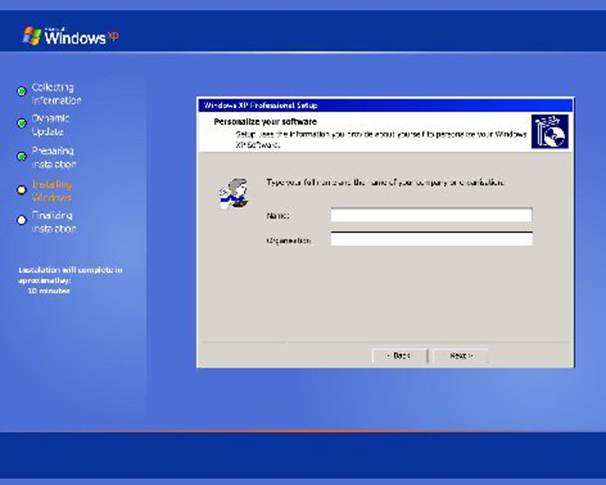This screenshot has width=606, height=485.
Task: Click the "Type your full name" instruction text
Action: coord(385,182)
